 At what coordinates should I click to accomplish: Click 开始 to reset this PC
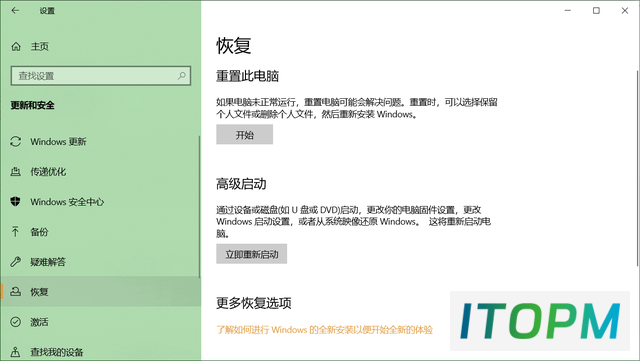click(244, 135)
